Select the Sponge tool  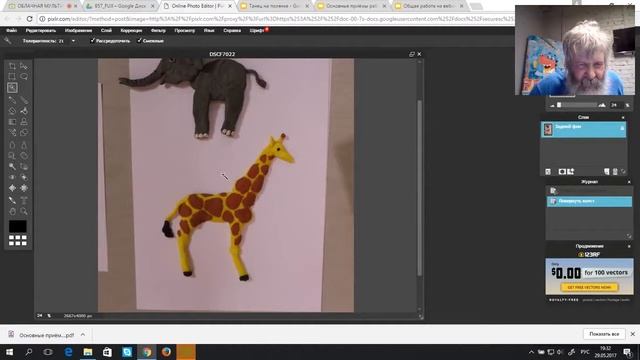click(x=24, y=156)
